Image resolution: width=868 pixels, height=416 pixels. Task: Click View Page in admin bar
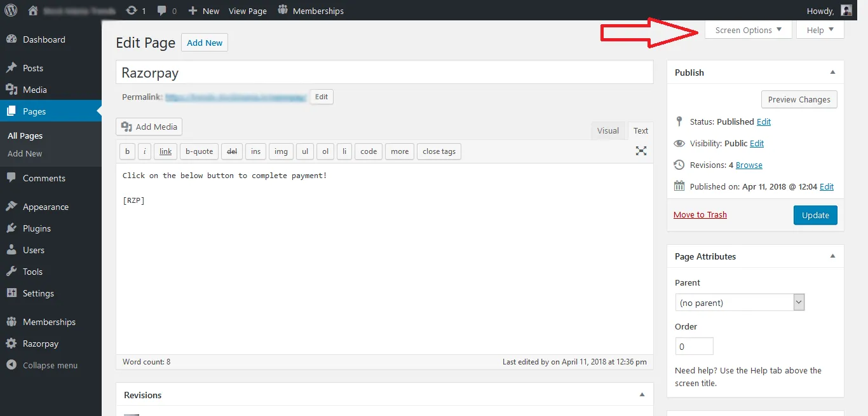(x=248, y=11)
